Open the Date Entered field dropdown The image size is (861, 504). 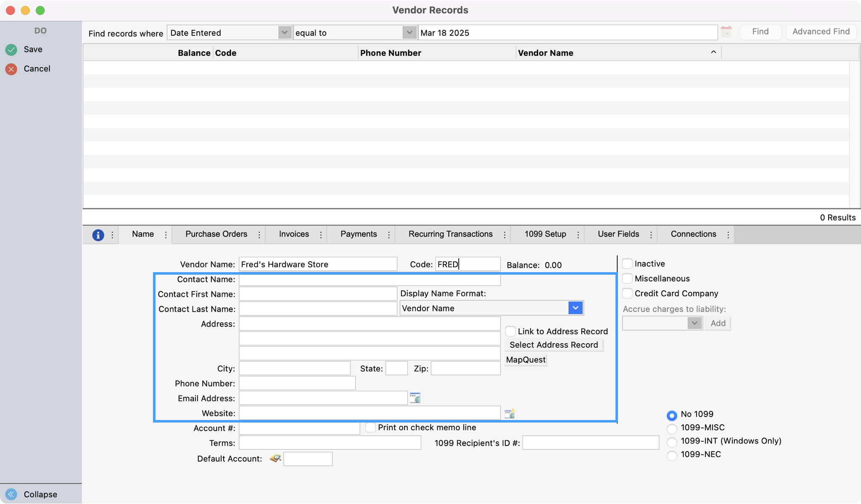pyautogui.click(x=285, y=33)
